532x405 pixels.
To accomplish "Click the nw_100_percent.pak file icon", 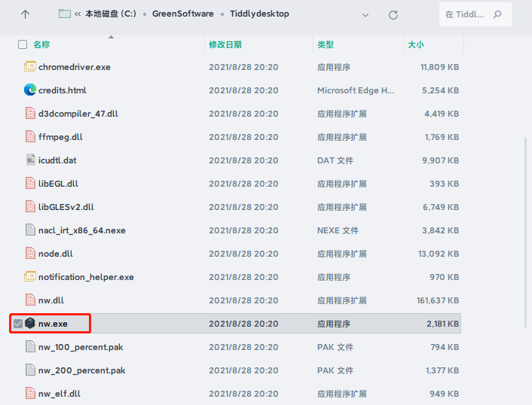I will point(30,347).
